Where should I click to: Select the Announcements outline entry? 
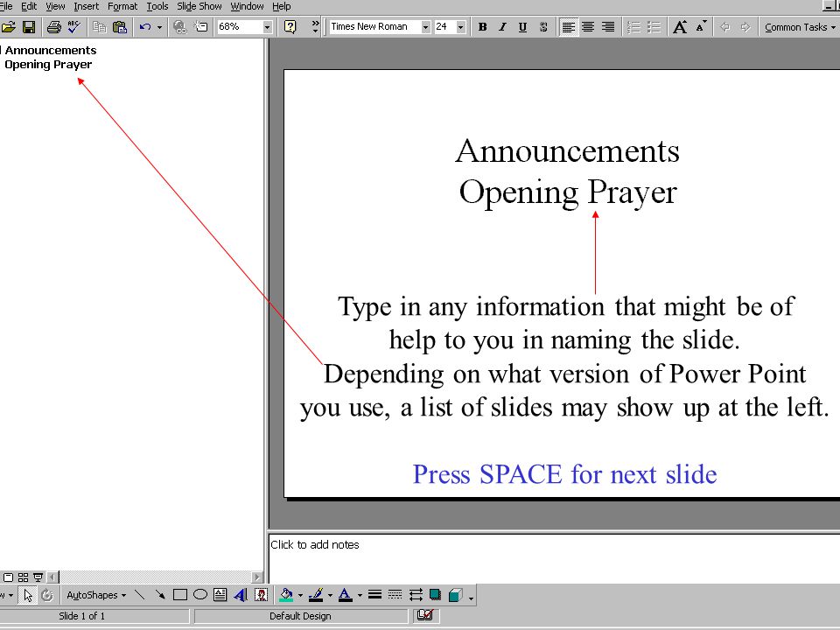51,51
